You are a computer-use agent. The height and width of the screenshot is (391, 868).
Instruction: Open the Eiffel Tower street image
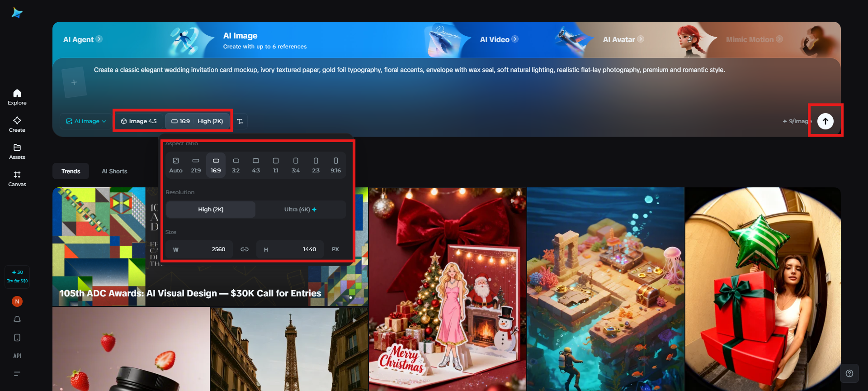pos(289,349)
